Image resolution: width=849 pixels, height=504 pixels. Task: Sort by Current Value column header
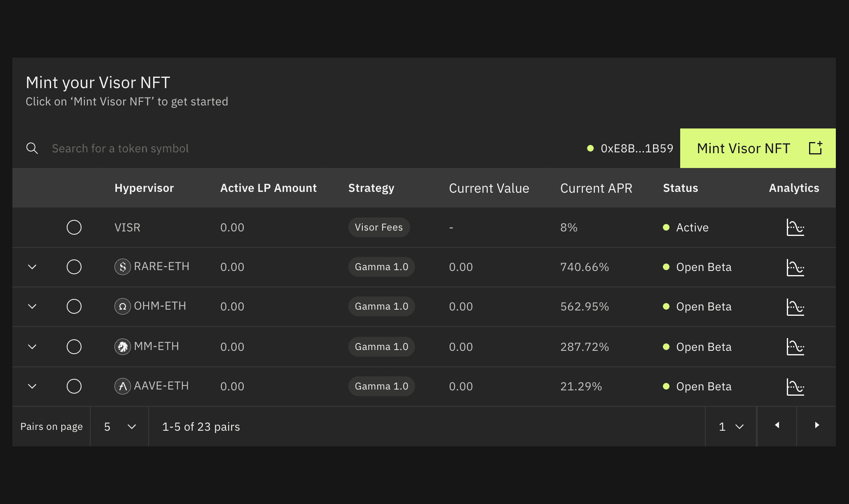[489, 188]
